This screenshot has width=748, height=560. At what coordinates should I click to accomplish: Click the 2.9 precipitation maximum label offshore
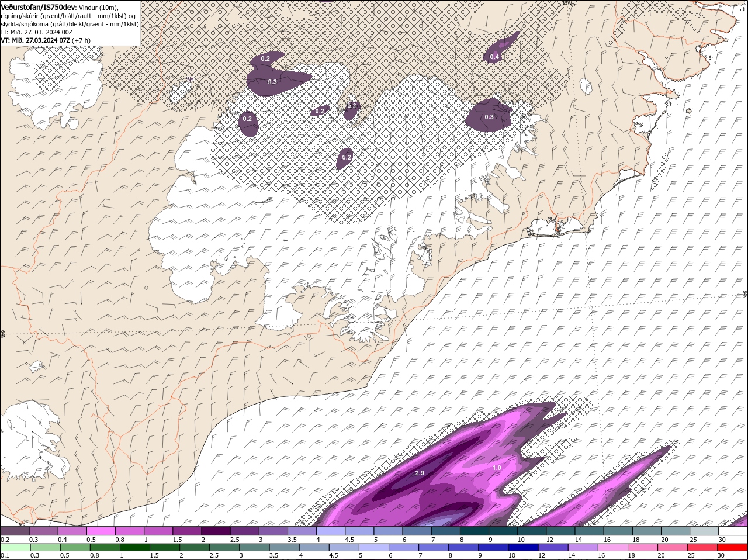(419, 473)
